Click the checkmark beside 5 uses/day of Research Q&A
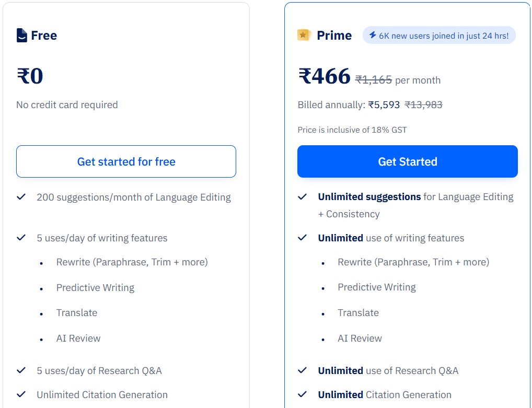 point(21,370)
